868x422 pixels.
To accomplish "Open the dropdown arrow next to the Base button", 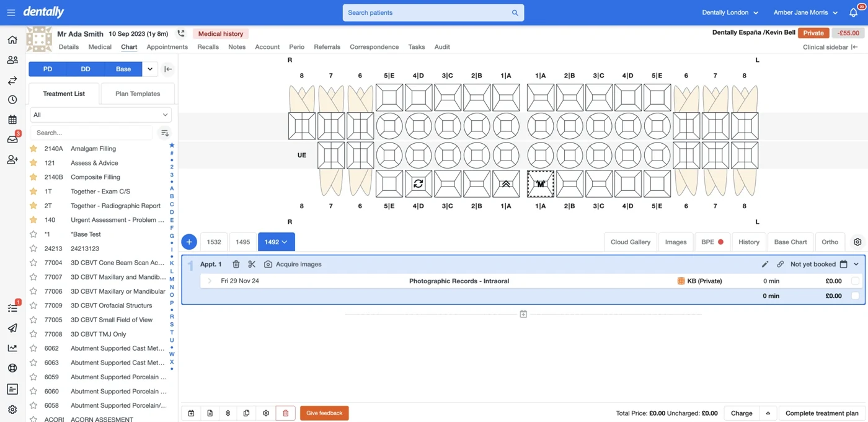I will [x=150, y=69].
